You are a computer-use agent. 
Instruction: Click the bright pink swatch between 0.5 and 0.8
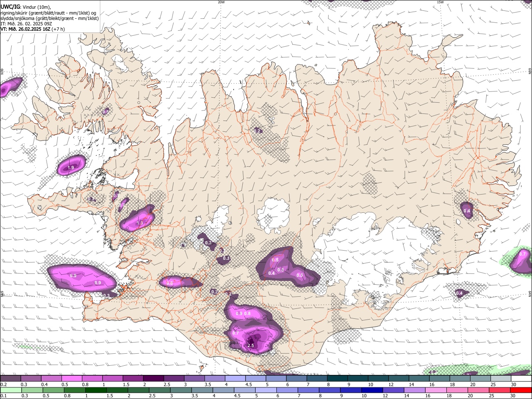[71, 378]
